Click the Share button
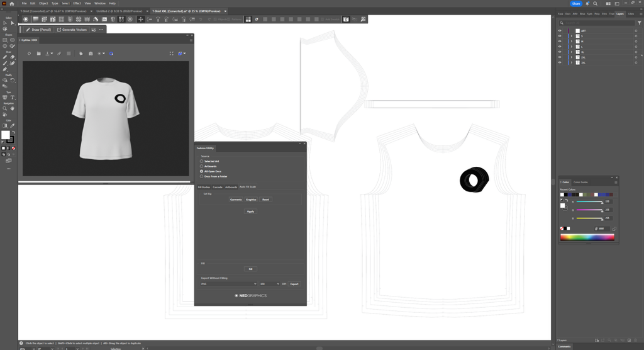644x350 pixels. (575, 4)
